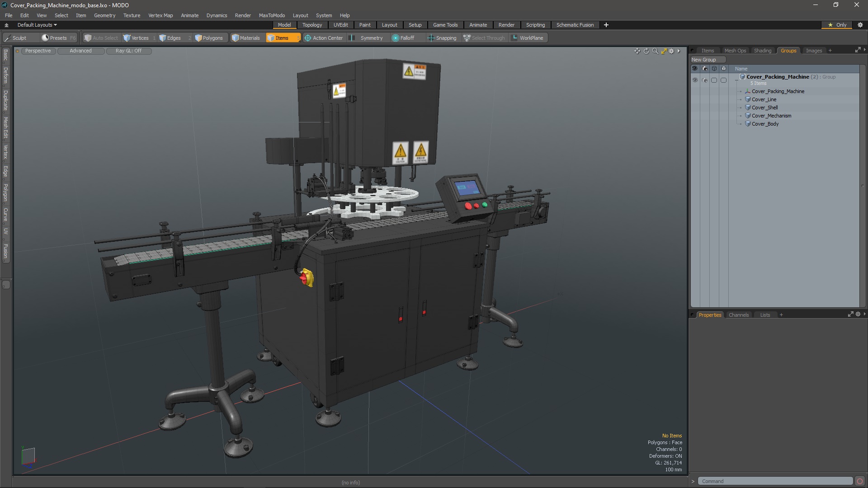Click the viewport pan/move icon
868x488 pixels.
pos(637,51)
